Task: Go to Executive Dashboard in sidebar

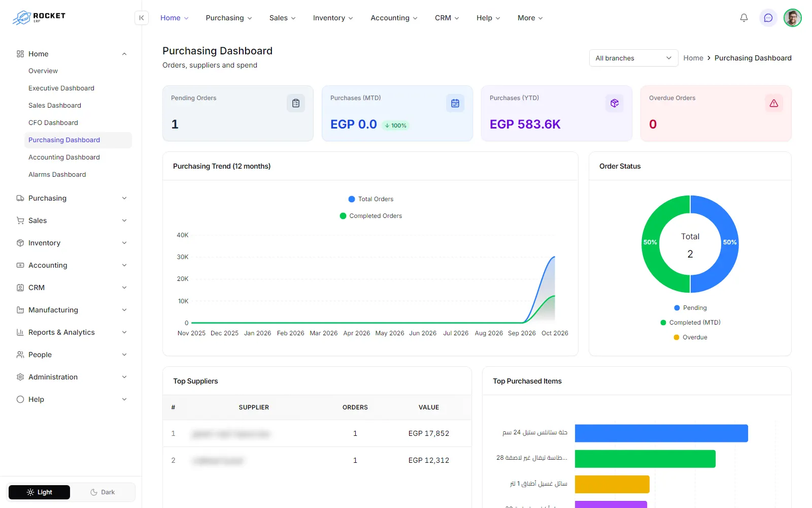Action: click(x=61, y=88)
